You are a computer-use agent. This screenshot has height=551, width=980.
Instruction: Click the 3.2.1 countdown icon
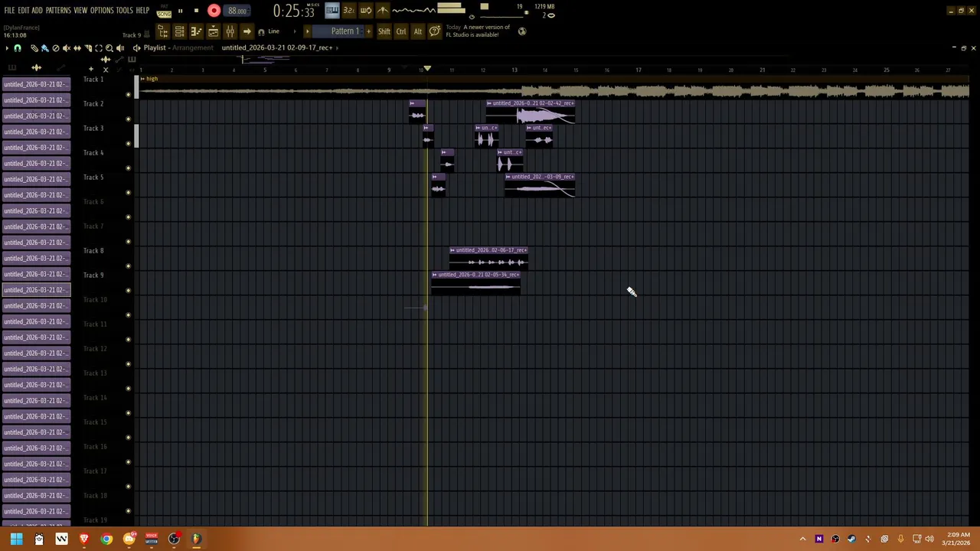[348, 11]
